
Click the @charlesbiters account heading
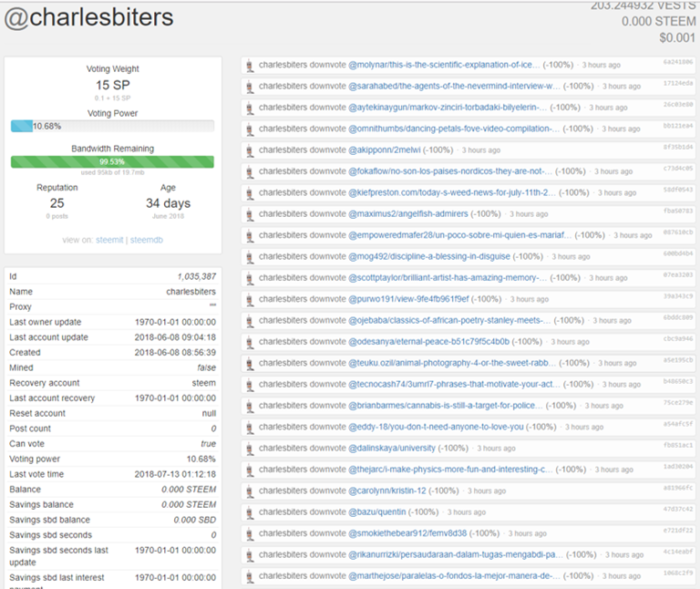(88, 18)
